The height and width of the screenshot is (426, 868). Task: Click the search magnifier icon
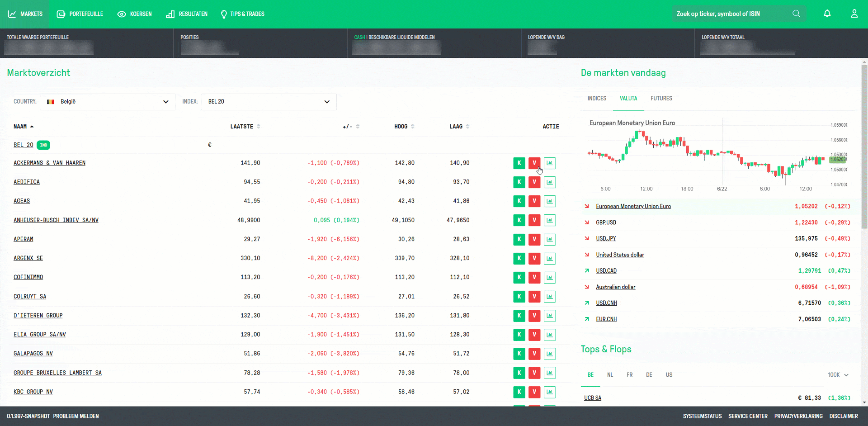pos(796,14)
